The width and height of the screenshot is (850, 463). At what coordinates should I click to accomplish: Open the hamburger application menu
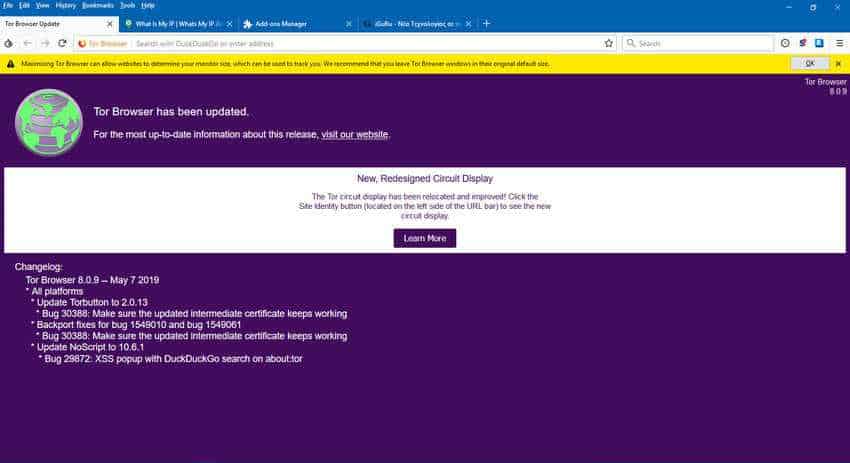click(x=839, y=43)
